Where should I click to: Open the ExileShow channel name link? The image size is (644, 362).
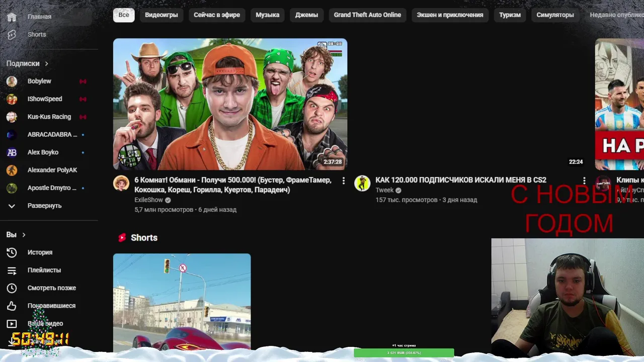tap(148, 200)
